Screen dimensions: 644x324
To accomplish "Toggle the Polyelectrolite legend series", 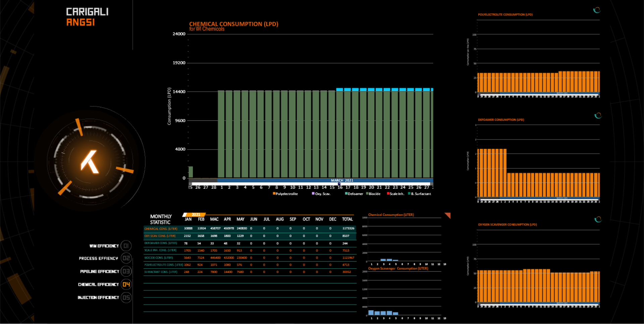I will (286, 194).
